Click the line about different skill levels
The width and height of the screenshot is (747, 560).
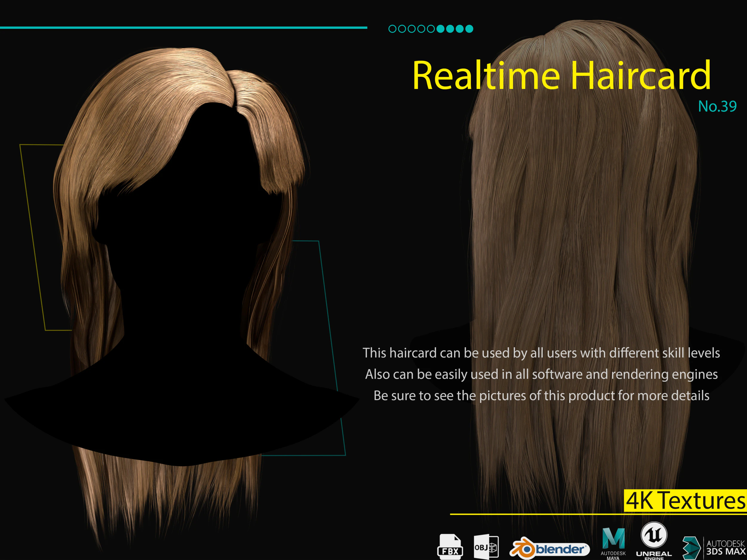[x=541, y=353]
